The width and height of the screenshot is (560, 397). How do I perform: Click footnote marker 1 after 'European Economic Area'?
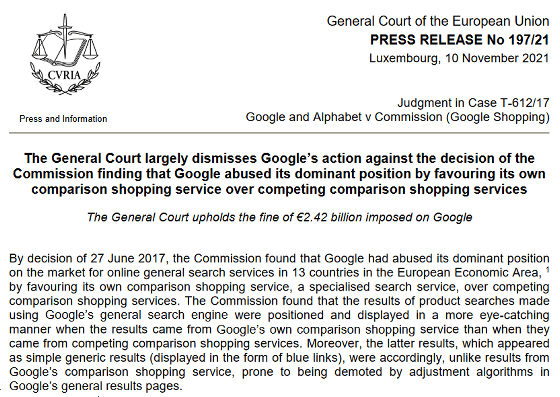click(548, 270)
